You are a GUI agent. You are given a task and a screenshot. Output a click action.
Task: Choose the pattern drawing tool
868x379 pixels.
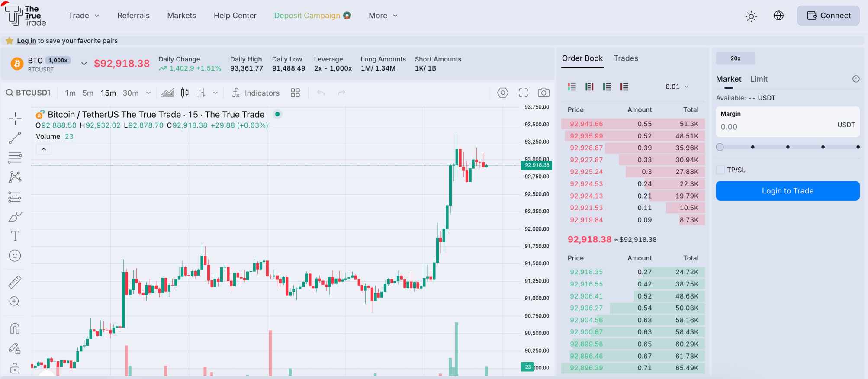(x=15, y=177)
